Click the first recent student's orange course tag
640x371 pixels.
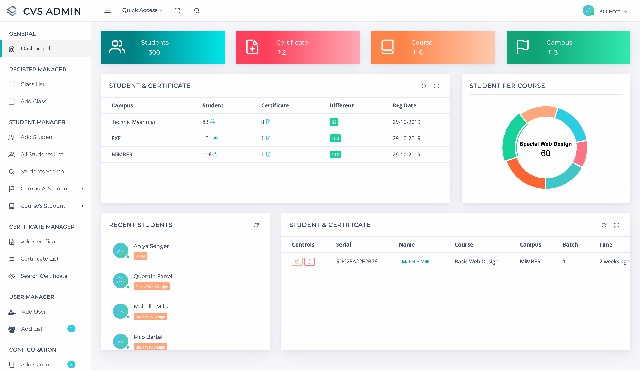pos(140,256)
